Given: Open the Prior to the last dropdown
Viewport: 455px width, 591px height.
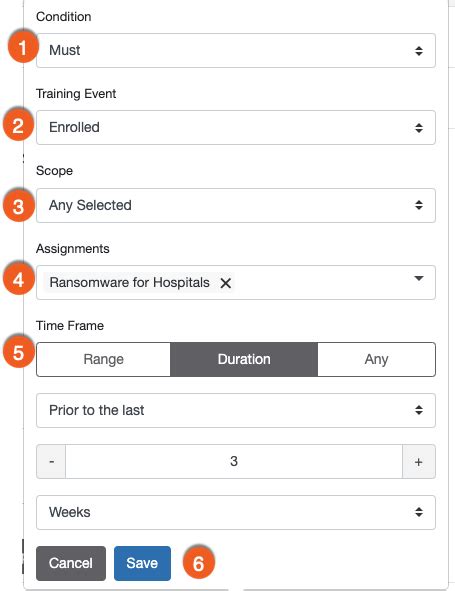Looking at the screenshot, I should (x=236, y=410).
